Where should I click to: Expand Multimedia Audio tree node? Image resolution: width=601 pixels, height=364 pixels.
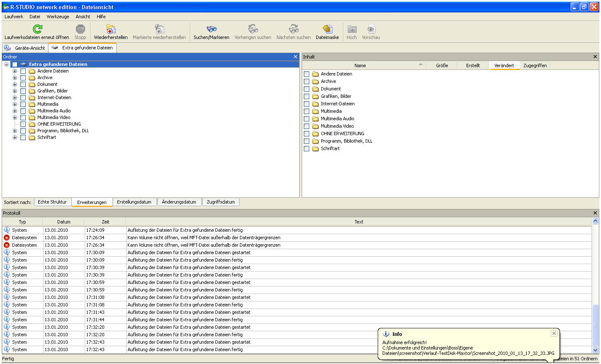[x=15, y=111]
